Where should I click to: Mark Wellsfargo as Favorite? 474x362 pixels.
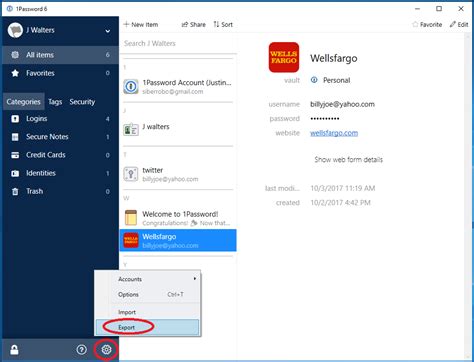427,24
